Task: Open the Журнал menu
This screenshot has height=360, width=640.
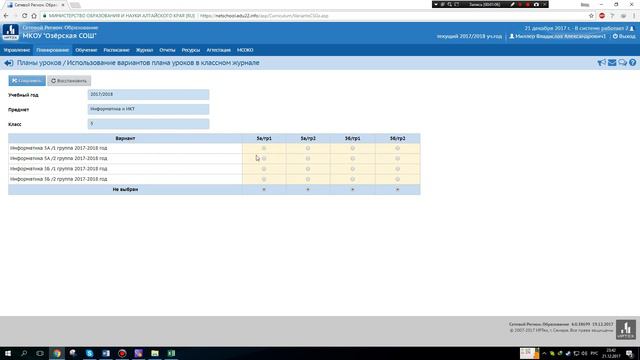Action: 144,50
